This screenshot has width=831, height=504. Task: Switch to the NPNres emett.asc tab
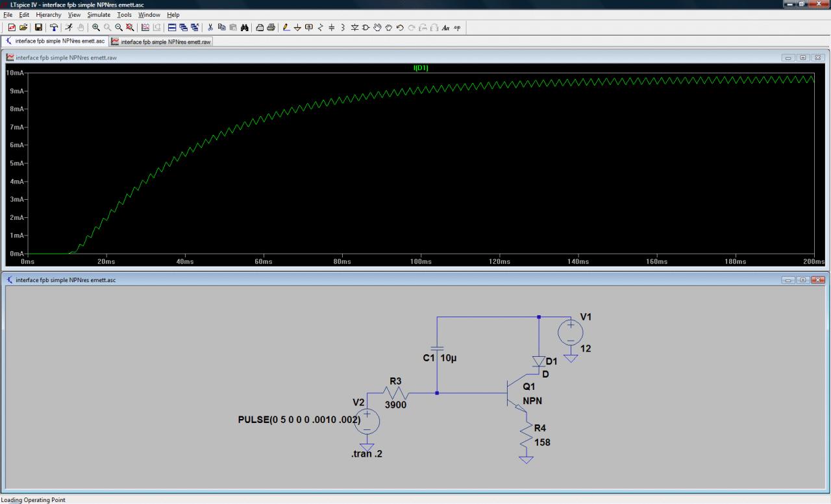pyautogui.click(x=55, y=41)
